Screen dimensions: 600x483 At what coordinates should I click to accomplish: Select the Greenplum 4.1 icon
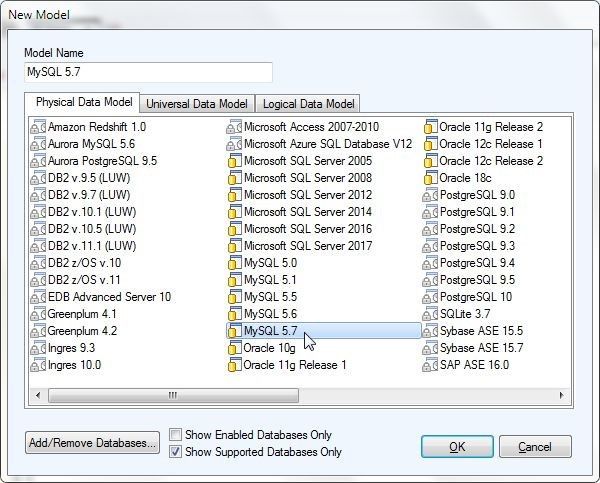tap(38, 314)
